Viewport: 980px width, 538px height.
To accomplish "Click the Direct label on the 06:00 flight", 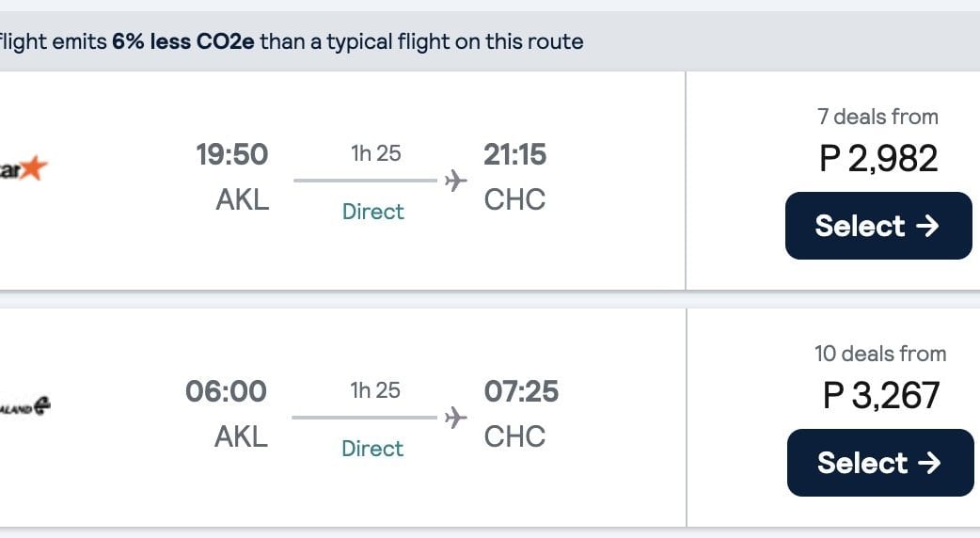I will (373, 449).
